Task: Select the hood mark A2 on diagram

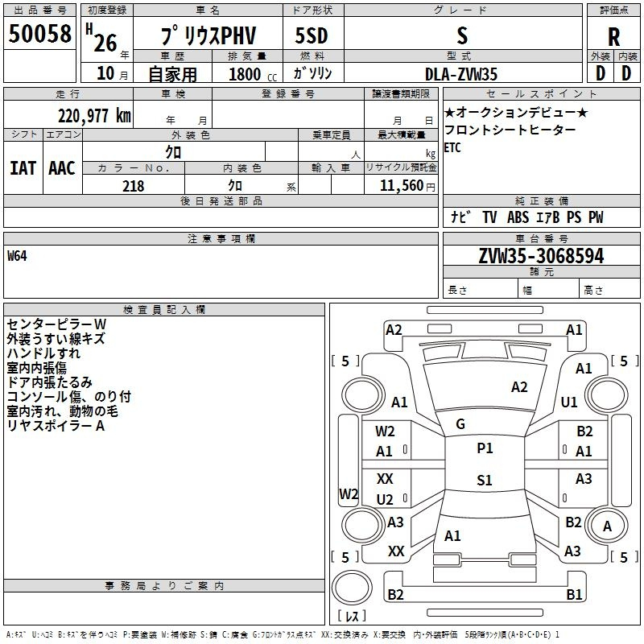Action: pyautogui.click(x=519, y=387)
